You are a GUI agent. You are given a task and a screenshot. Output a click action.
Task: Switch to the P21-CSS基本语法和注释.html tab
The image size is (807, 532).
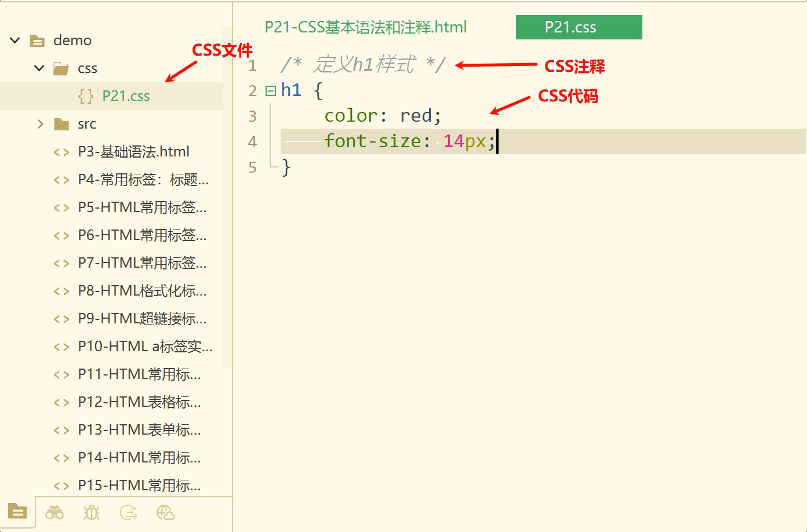366,27
